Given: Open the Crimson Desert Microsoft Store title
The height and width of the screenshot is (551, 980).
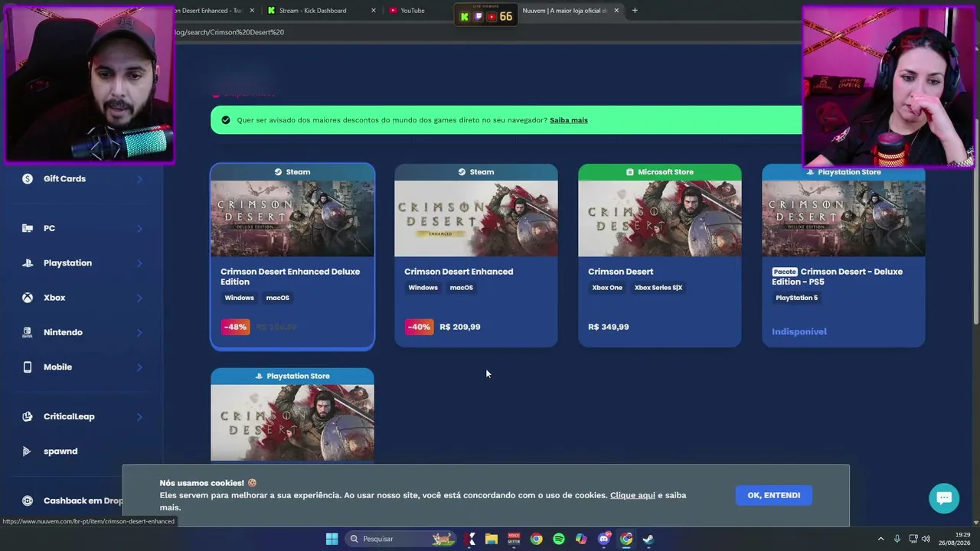Looking at the screenshot, I should pyautogui.click(x=621, y=272).
